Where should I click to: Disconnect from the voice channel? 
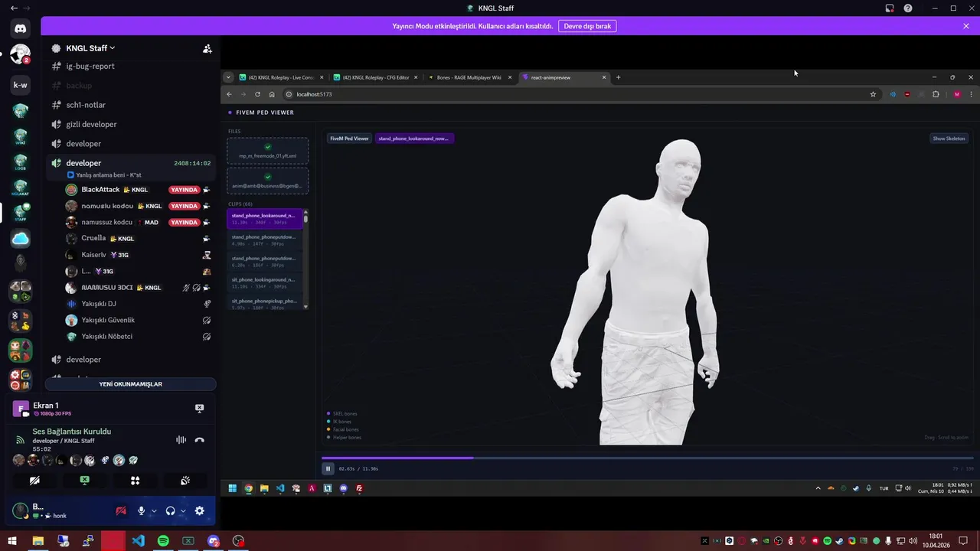(199, 440)
